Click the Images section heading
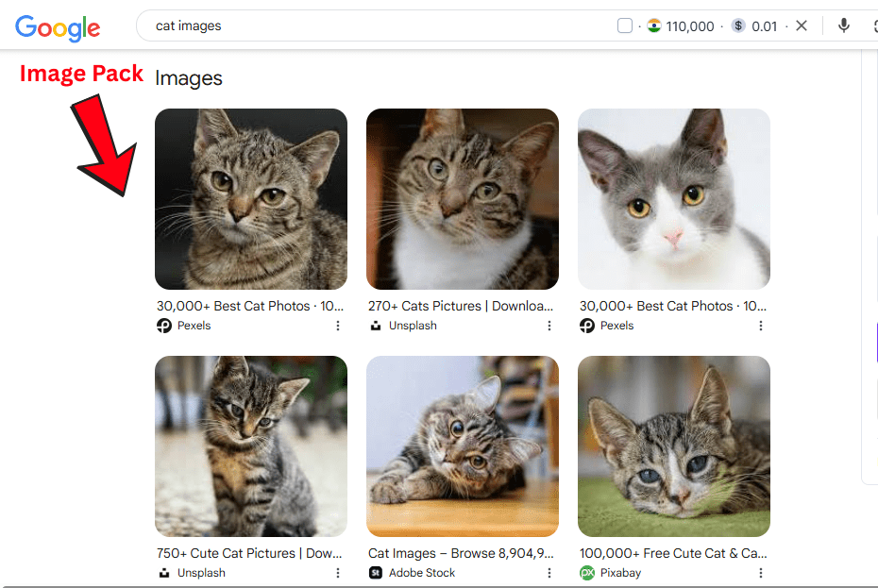 [x=189, y=78]
